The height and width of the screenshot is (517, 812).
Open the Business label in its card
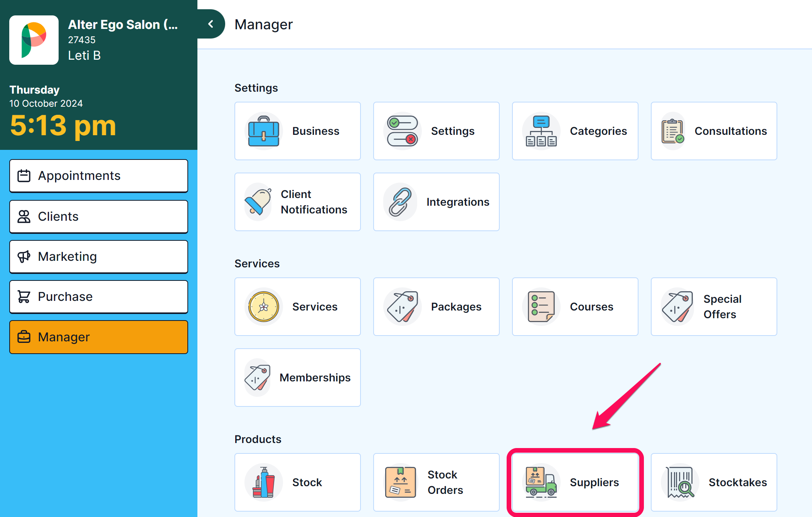[x=316, y=131]
